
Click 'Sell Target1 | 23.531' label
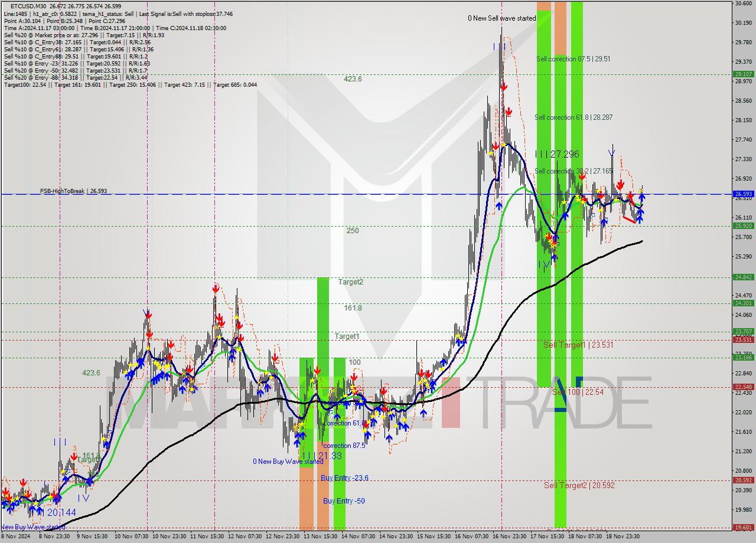tap(578, 345)
